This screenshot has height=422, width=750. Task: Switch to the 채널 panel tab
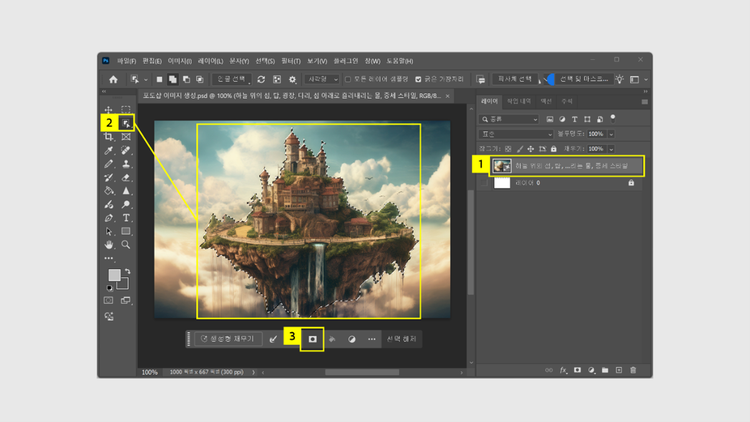click(x=546, y=101)
